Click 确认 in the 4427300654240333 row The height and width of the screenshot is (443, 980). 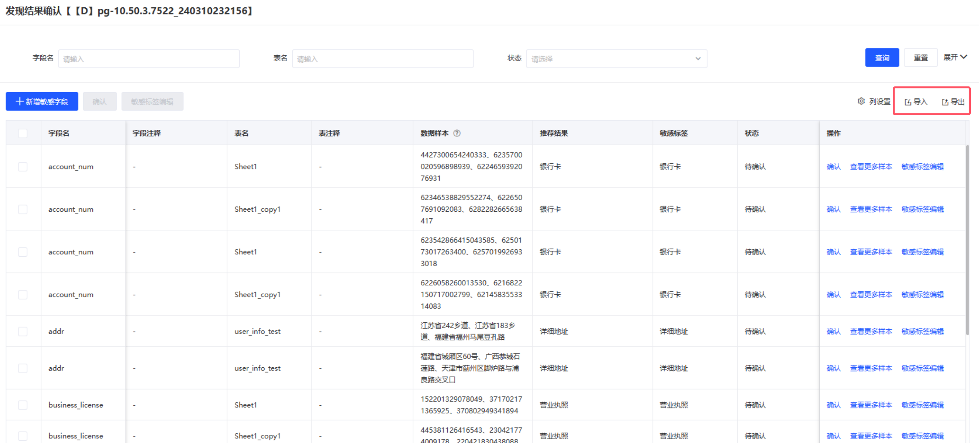[x=833, y=167]
